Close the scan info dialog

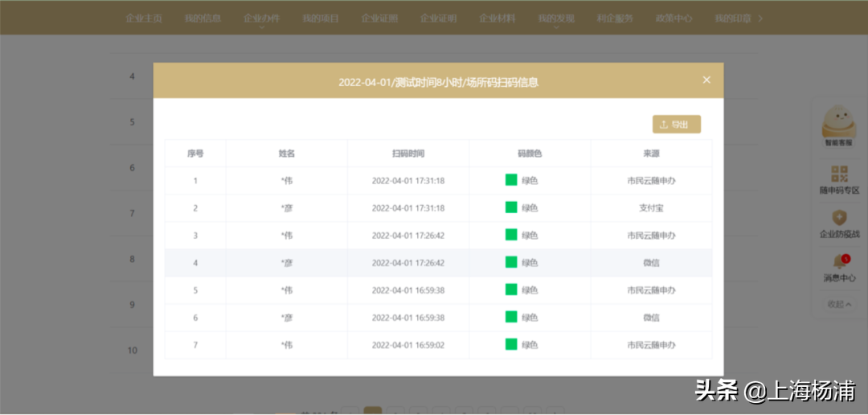(706, 80)
